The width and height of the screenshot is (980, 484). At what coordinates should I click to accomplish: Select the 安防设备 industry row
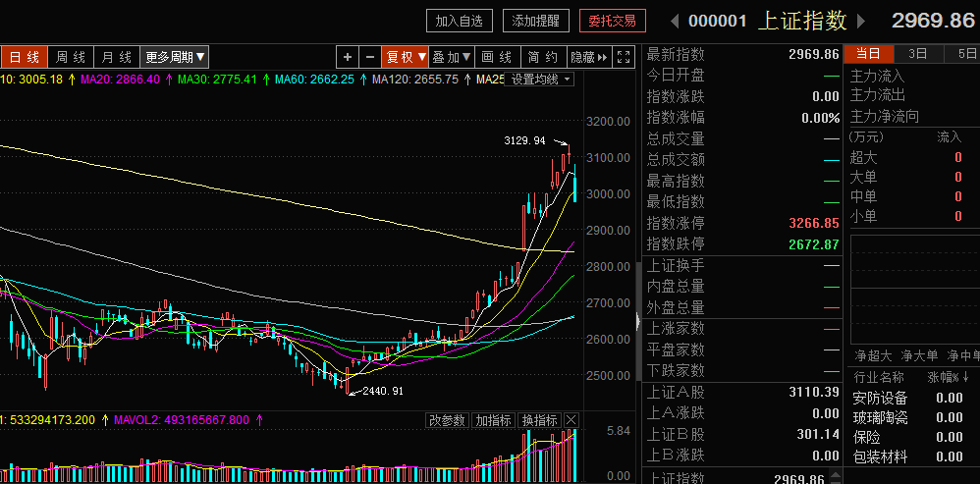(912, 398)
